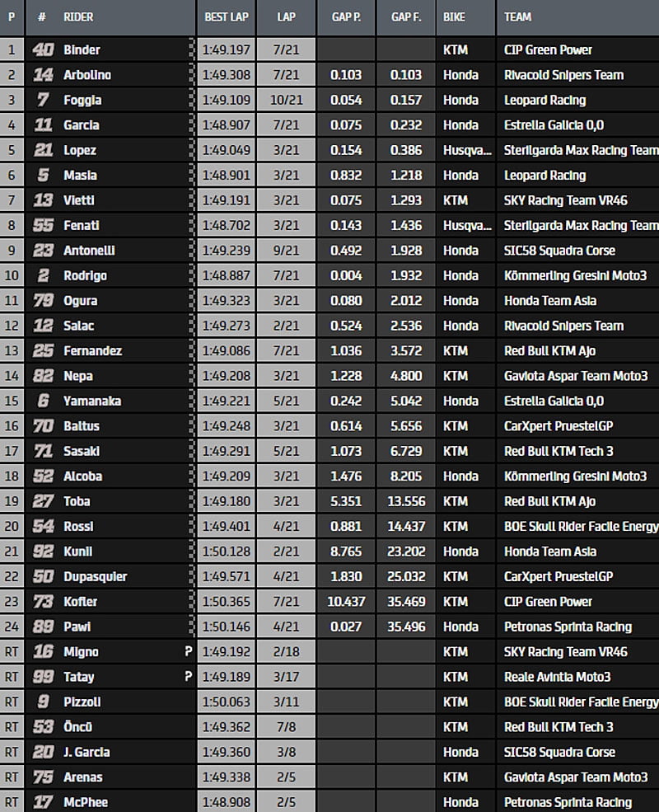Click Fenati's best lap time 1:48.702
The image size is (659, 812).
point(225,226)
